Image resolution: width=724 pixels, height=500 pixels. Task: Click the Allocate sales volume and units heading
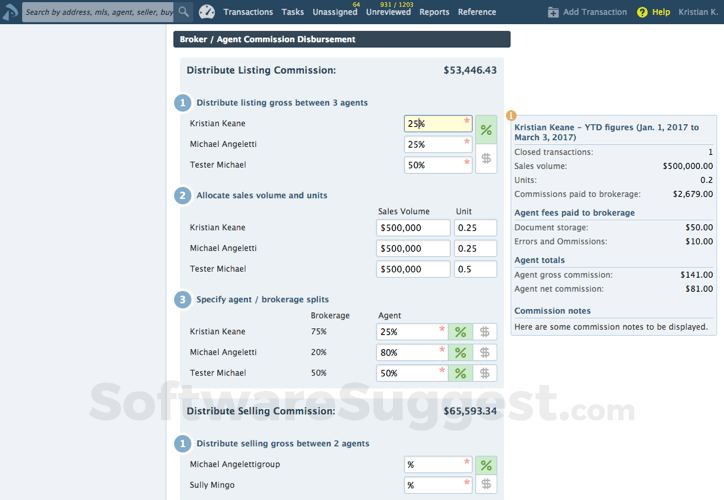point(262,195)
